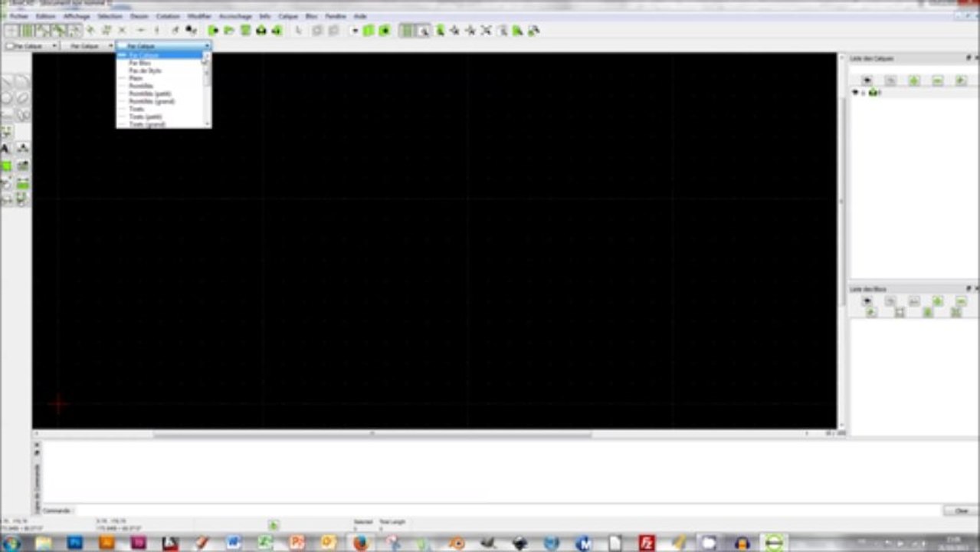The image size is (980, 552).
Task: Click the canvas horizontal scrollbar
Action: point(372,434)
